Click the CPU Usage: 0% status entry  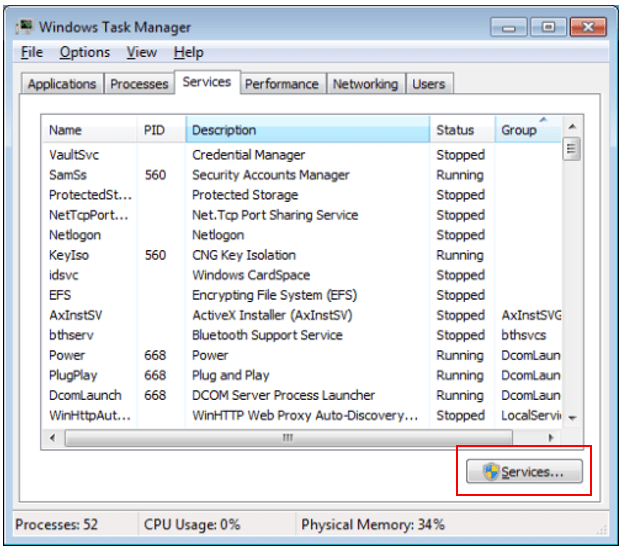(192, 524)
